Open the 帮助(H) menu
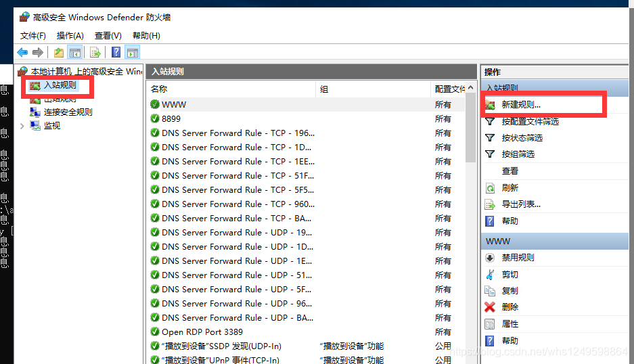This screenshot has width=634, height=364. point(146,36)
